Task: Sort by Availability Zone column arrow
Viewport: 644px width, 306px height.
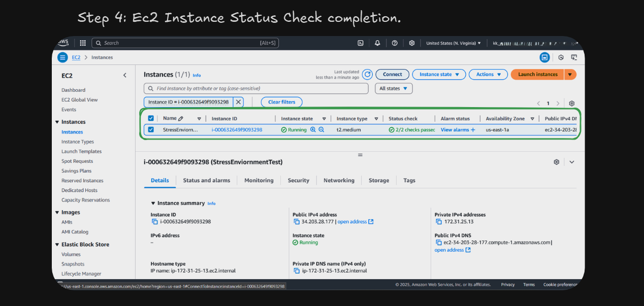Action: click(x=532, y=119)
